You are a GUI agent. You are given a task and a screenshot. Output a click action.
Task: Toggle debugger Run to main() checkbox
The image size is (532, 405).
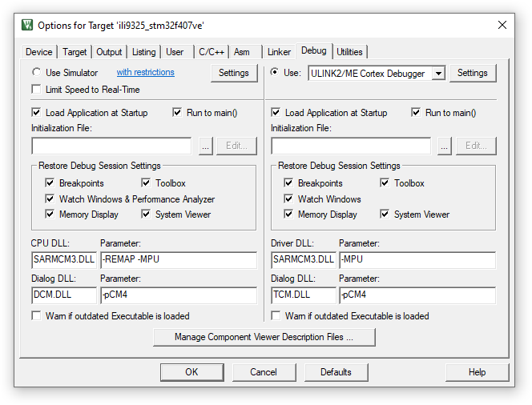(x=416, y=112)
